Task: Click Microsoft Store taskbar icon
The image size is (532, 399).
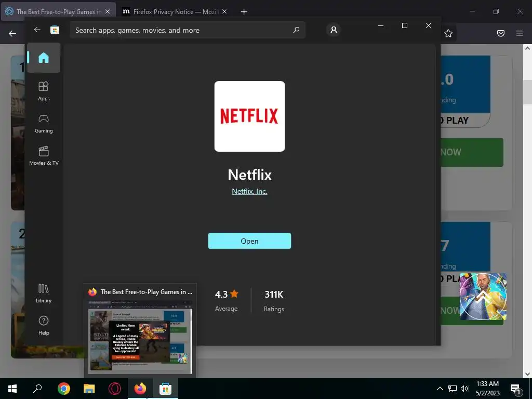Action: [x=166, y=389]
